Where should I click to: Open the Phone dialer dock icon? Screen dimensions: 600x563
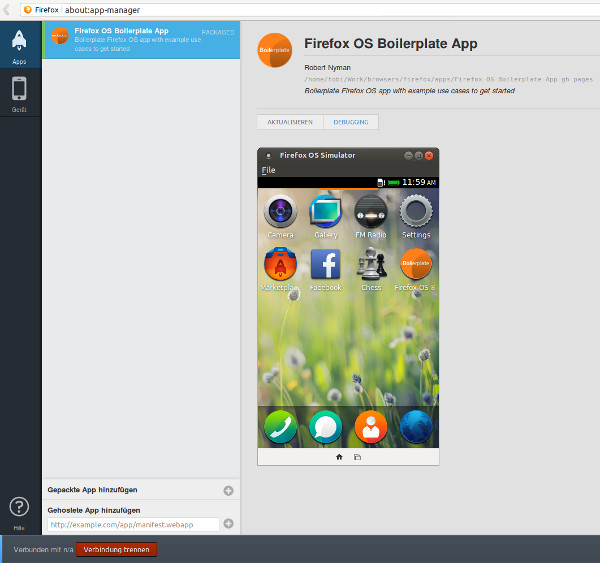tap(280, 427)
